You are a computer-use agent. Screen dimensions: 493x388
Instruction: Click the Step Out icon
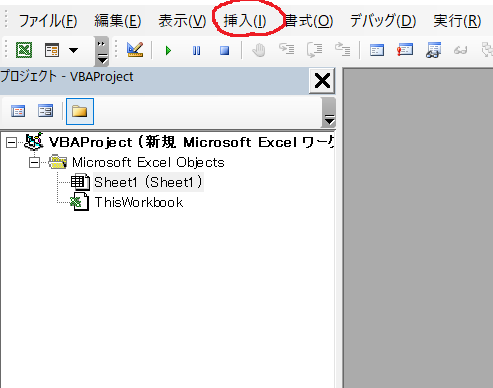[342, 50]
